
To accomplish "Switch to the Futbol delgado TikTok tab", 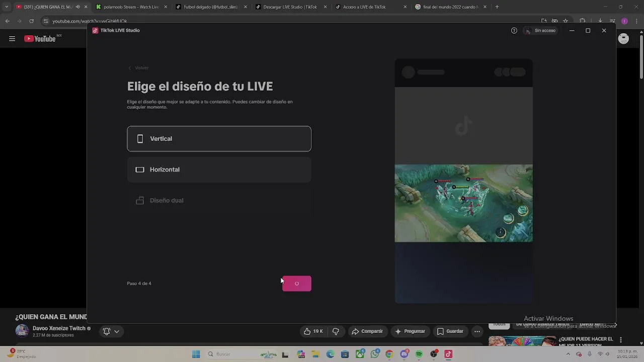I will [211, 7].
